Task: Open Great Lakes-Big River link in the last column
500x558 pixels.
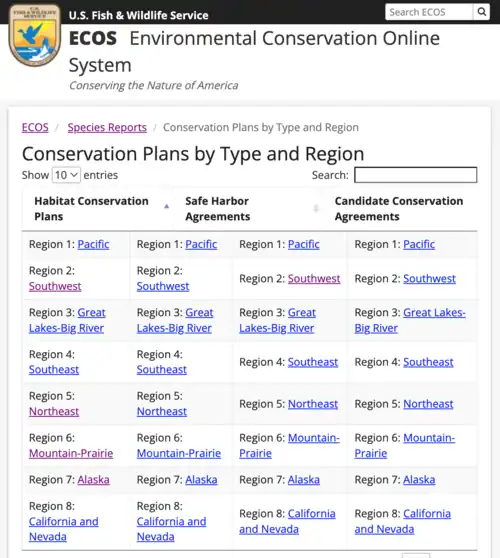Action: tap(410, 320)
